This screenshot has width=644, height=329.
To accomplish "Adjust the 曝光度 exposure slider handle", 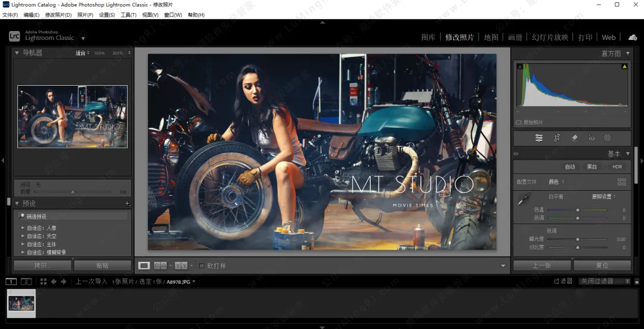I will click(577, 239).
